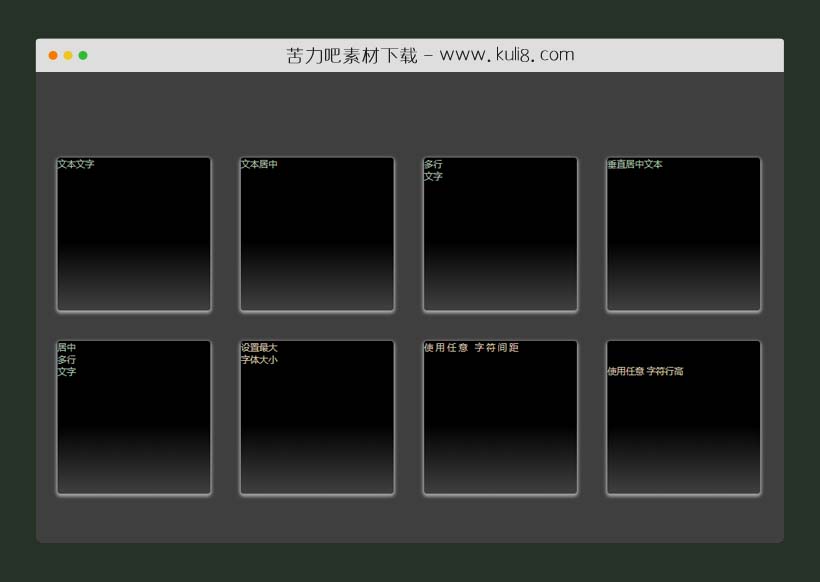Click the two-line '多行 文字' text

click(433, 170)
